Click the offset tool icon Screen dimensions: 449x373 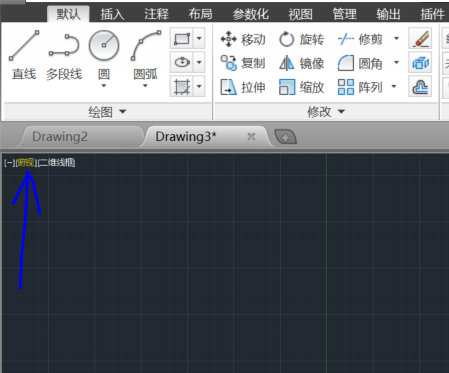tap(420, 87)
